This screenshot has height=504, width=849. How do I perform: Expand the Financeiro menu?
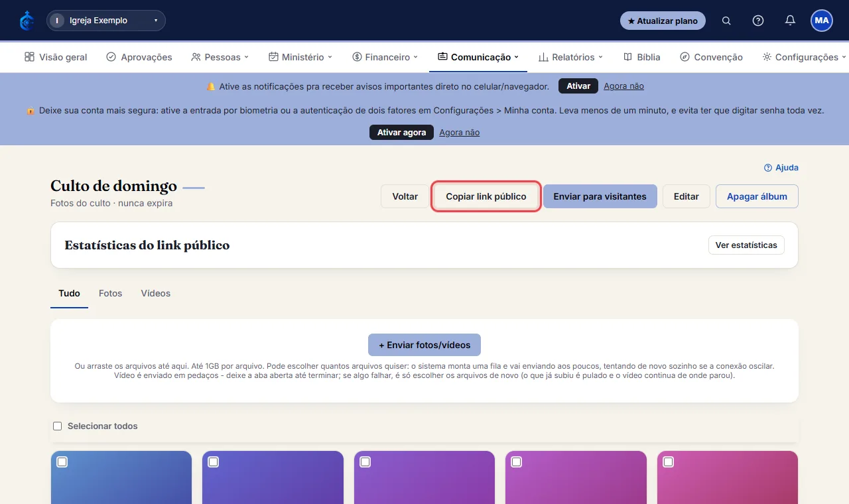(x=385, y=57)
